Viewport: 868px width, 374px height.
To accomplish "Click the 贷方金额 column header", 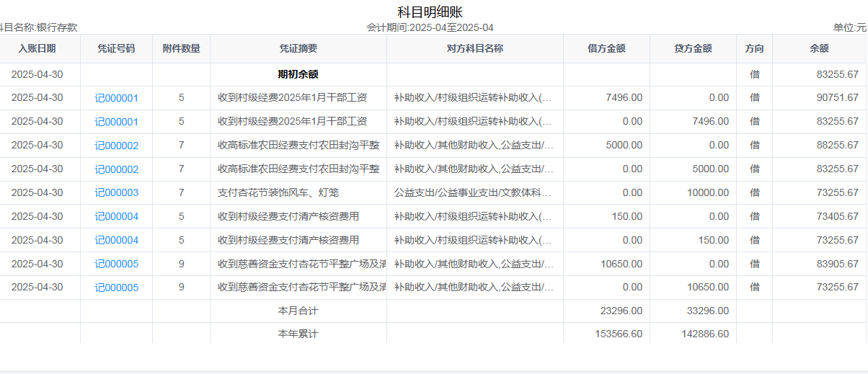I will click(x=693, y=49).
